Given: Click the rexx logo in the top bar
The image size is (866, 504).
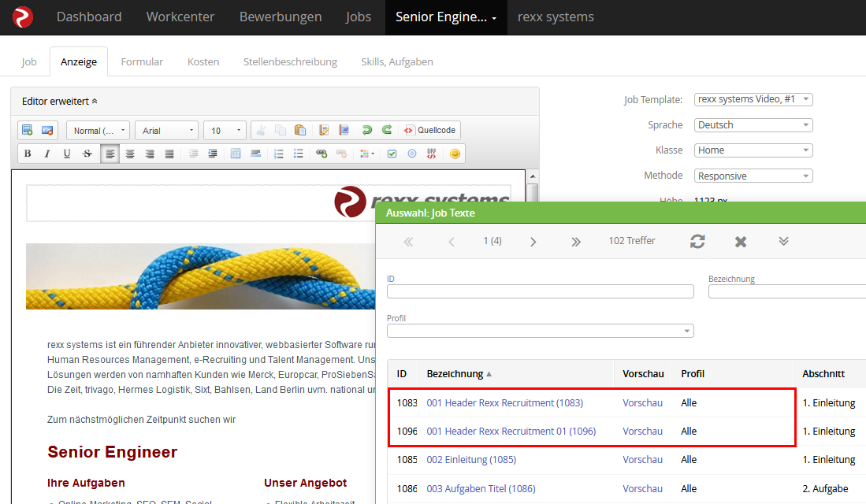Looking at the screenshot, I should point(23,17).
